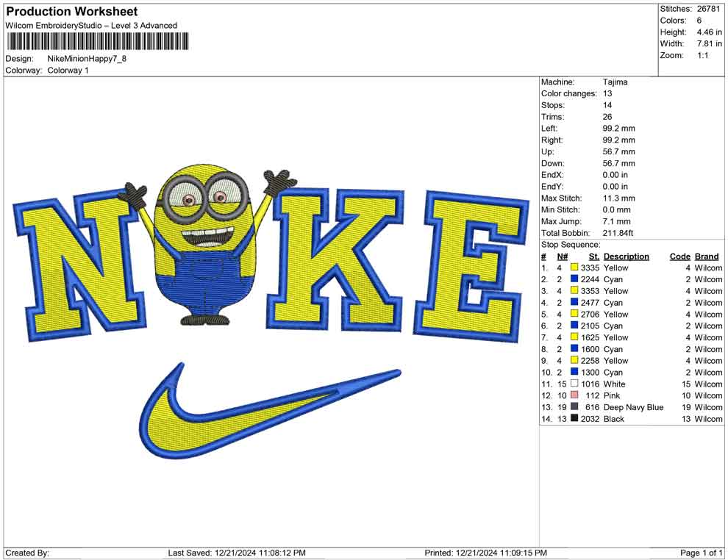Pick the black swatch for thread 2032
728x560 pixels.
(574, 418)
